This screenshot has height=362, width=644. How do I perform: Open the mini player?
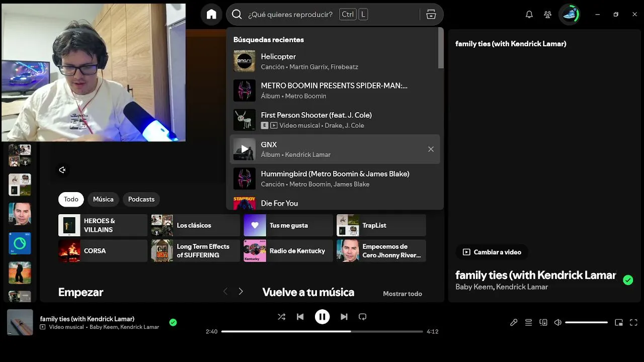[619, 323]
